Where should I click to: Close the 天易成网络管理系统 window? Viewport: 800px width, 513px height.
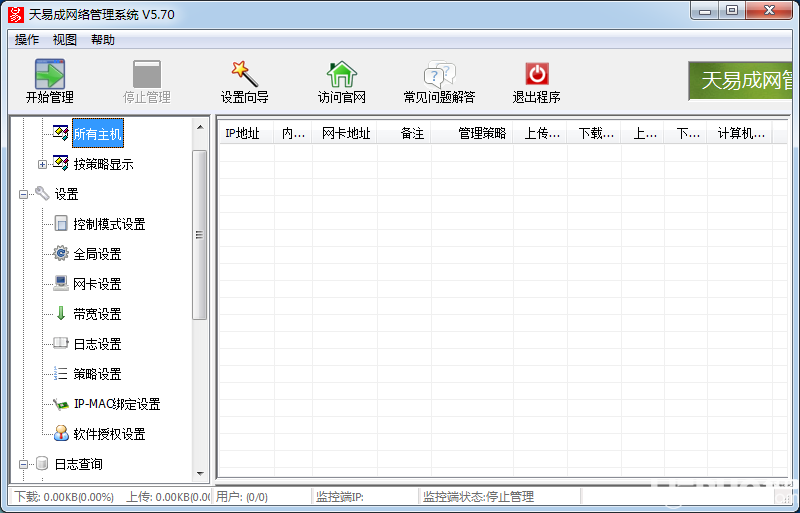(769, 11)
